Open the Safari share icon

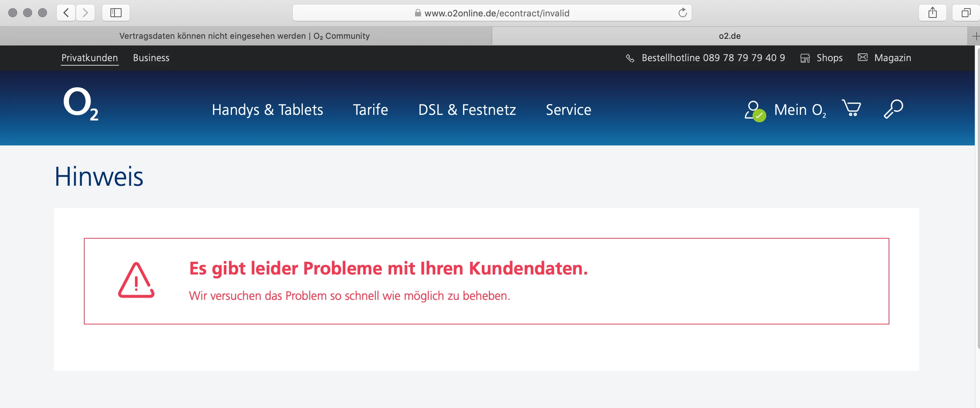[932, 13]
